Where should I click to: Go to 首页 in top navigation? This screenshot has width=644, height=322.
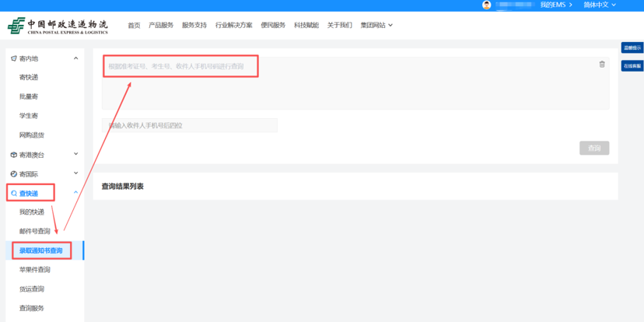point(134,26)
